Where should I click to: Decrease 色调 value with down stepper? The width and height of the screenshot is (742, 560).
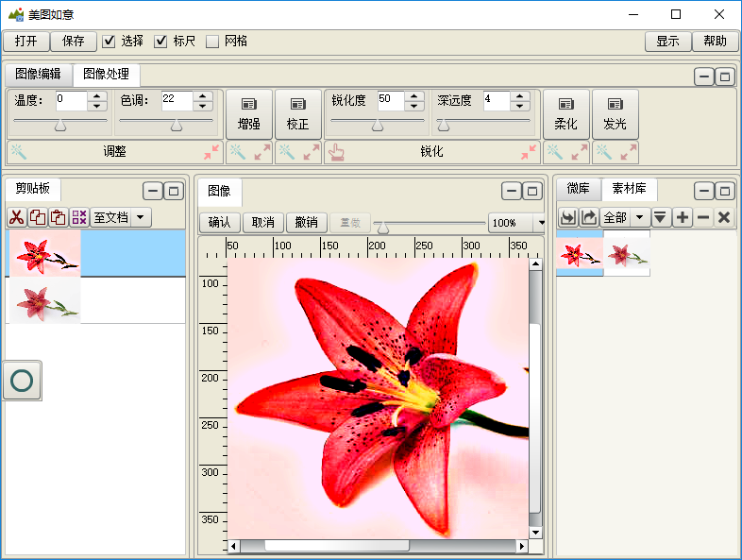pos(203,106)
